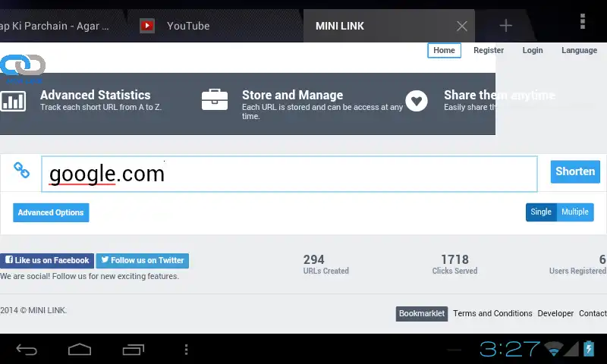This screenshot has width=607, height=364.
Task: Click the Shorten button
Action: 575,171
